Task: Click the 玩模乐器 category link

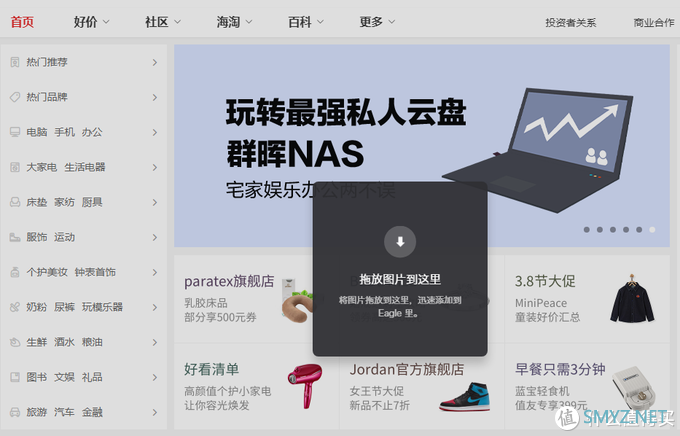Action: (x=102, y=307)
